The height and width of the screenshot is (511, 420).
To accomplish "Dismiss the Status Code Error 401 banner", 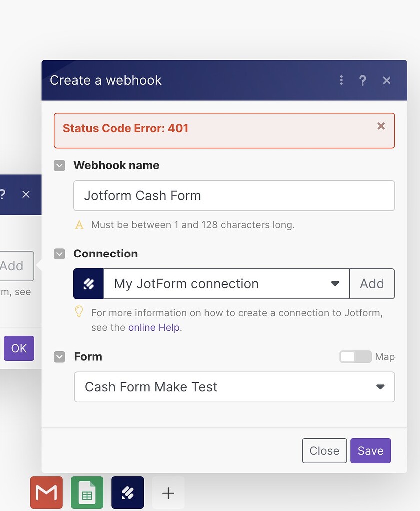I will 381,126.
